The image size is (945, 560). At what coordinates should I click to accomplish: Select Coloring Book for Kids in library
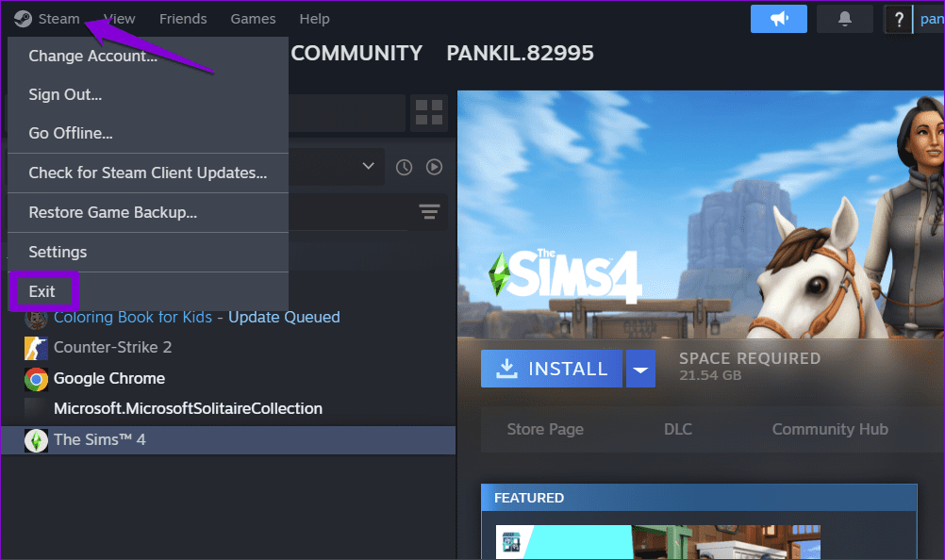[x=133, y=318]
